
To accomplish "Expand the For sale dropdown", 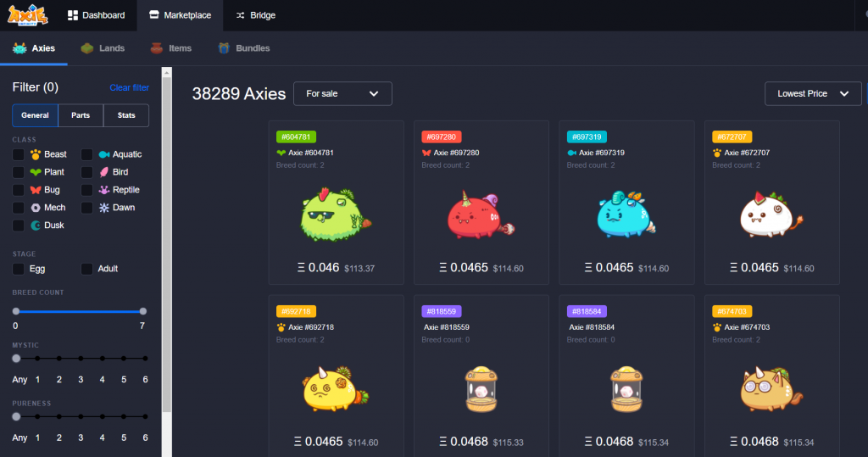I will pyautogui.click(x=342, y=93).
